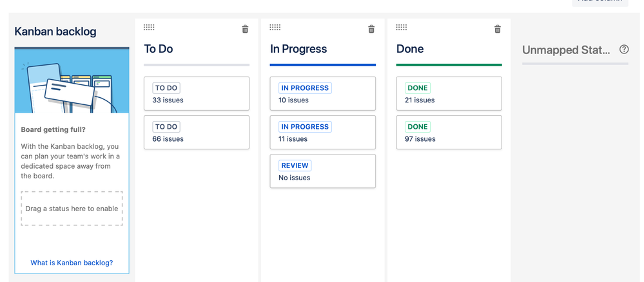Grab the To Do column drag handle
Screen dimensions: 644x282
pos(149,28)
